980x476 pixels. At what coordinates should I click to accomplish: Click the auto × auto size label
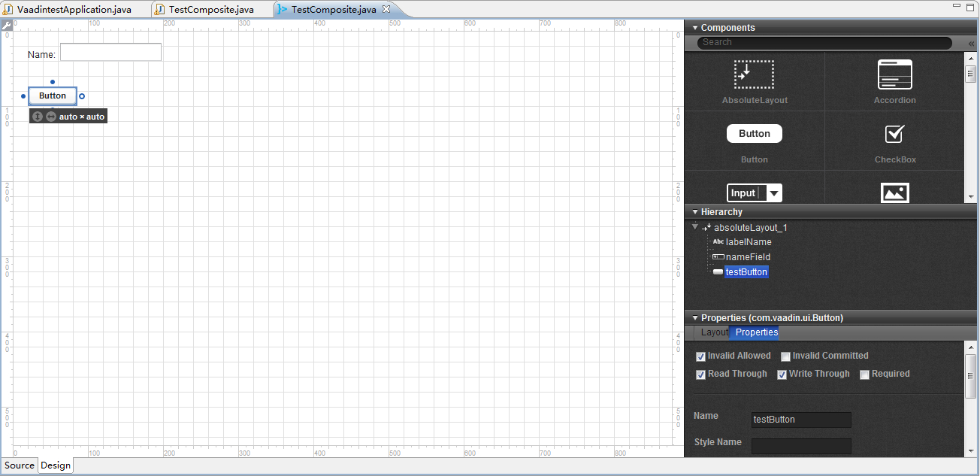[82, 117]
